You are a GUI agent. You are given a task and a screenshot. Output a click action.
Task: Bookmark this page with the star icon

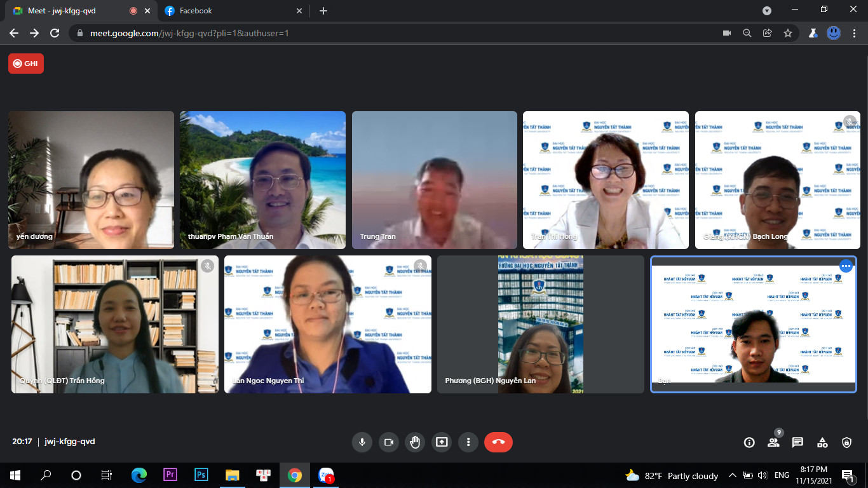(x=788, y=33)
